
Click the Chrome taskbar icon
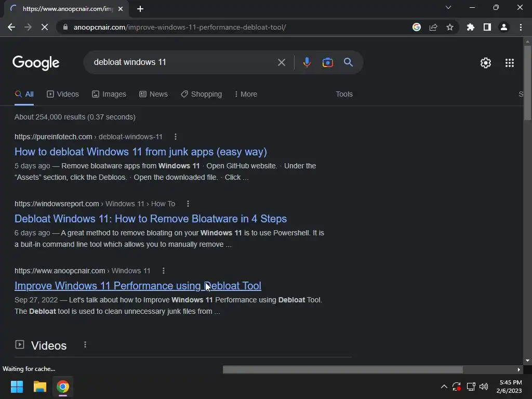[63, 387]
